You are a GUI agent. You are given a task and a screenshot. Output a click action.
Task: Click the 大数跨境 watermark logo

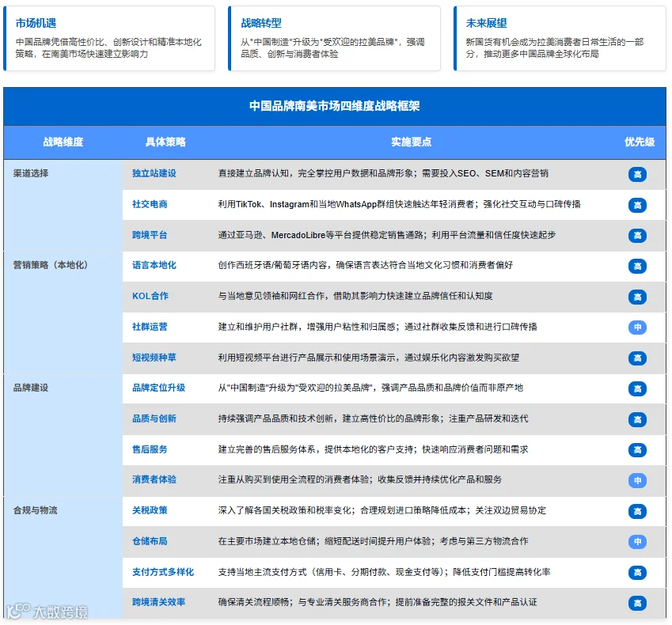[47, 612]
